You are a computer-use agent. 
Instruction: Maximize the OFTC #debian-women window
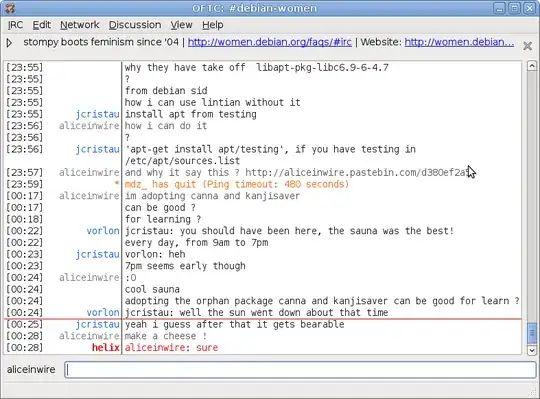515,8
